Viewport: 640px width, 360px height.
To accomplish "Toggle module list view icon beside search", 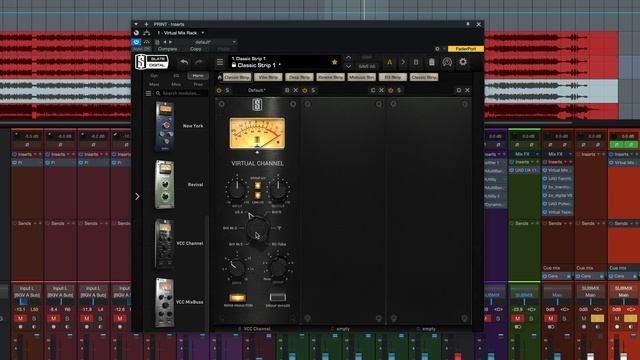I will point(149,93).
